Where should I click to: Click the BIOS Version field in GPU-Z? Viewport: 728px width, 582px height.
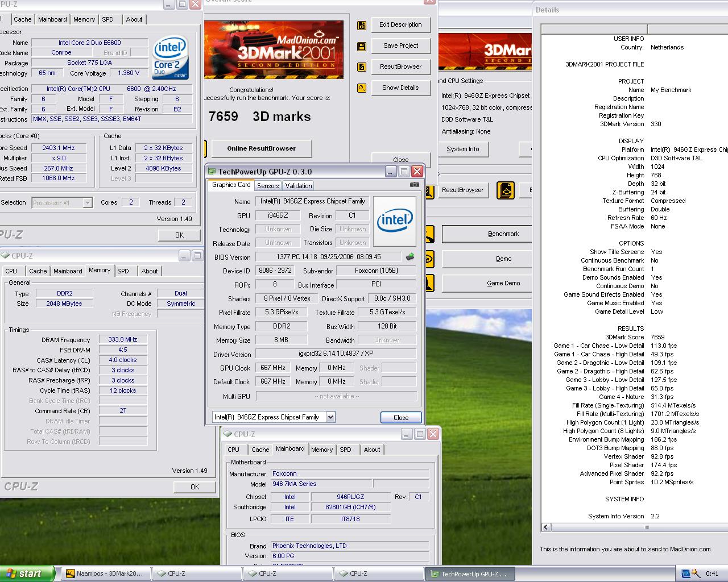tap(328, 257)
